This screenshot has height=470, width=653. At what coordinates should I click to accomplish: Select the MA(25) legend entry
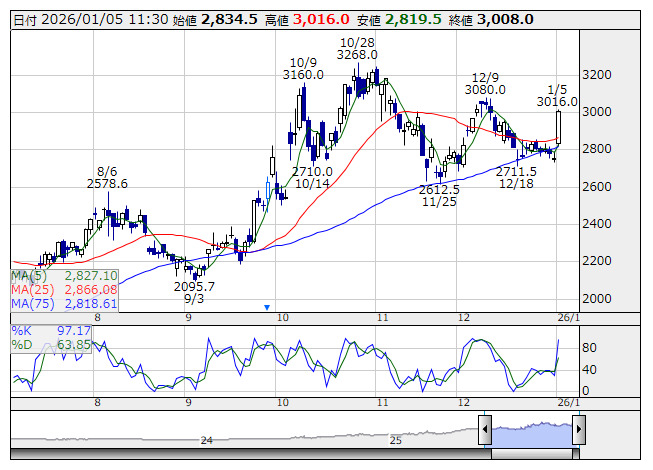pyautogui.click(x=64, y=289)
